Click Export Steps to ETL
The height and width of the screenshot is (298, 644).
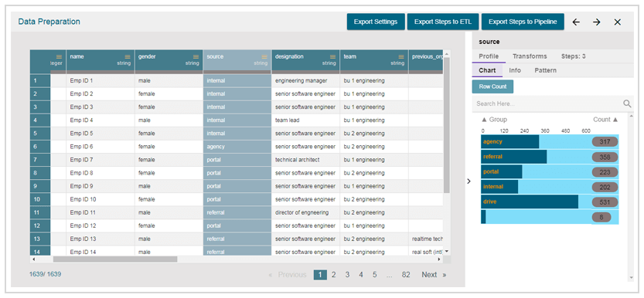click(443, 22)
